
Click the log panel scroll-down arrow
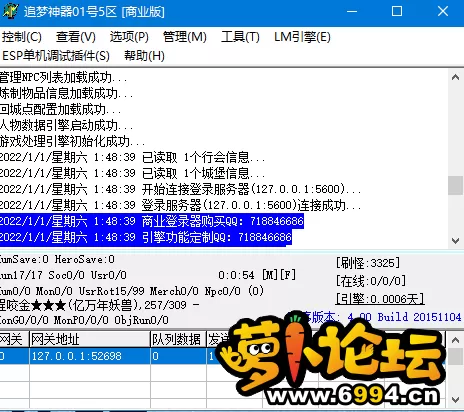coord(455,240)
